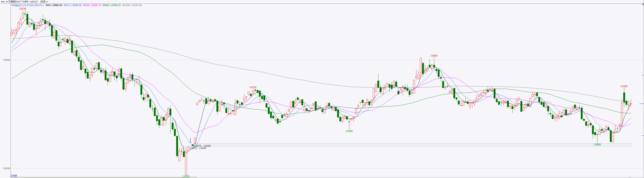The image size is (644, 178).
Task: Expand the MA组合 indicator parameter dropdown
Action: (43, 5)
